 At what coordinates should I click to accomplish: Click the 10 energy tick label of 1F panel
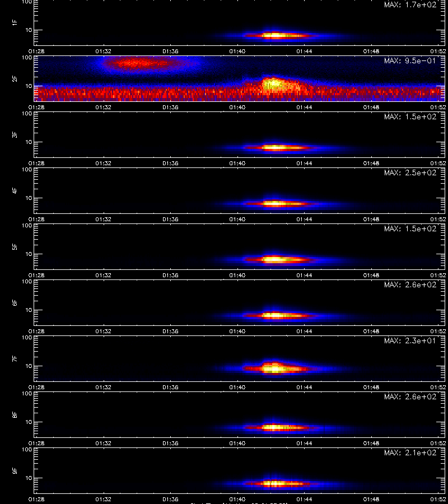[x=29, y=30]
